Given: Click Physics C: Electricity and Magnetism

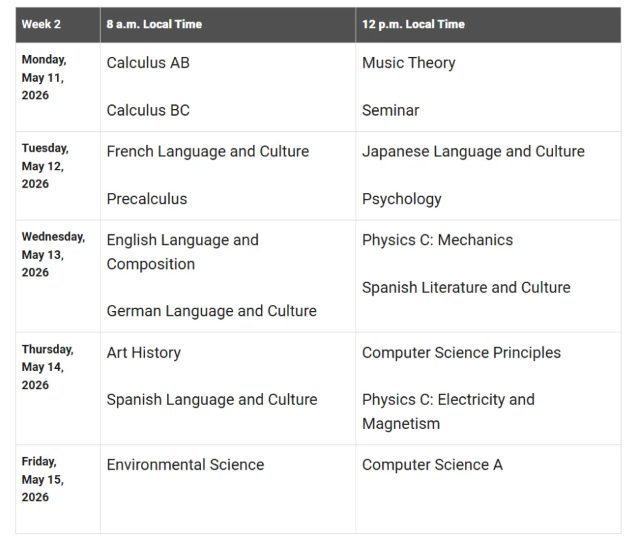Looking at the screenshot, I should 448,412.
